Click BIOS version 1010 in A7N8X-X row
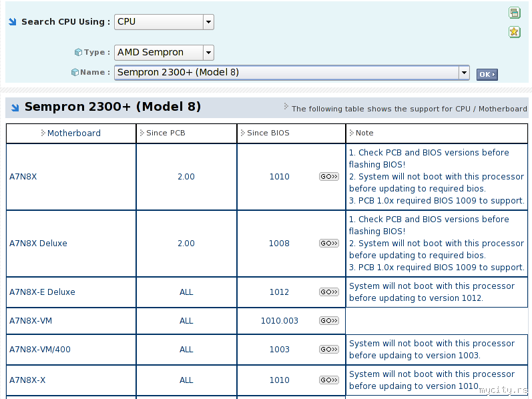This screenshot has width=532, height=399. click(x=279, y=380)
